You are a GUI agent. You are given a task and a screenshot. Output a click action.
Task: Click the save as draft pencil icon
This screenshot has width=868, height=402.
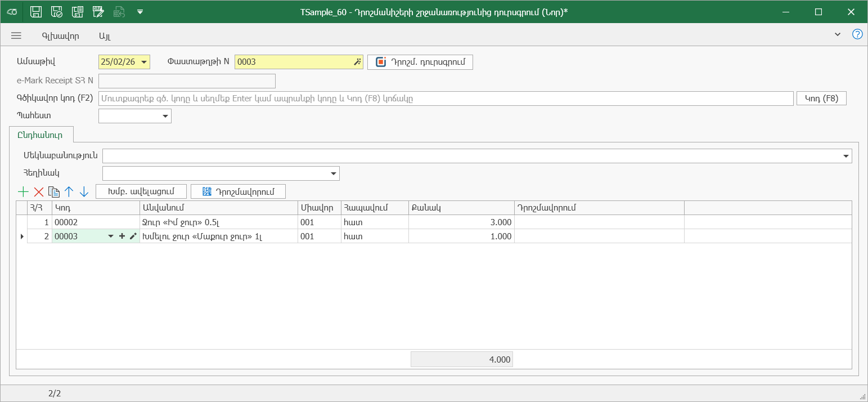(98, 12)
